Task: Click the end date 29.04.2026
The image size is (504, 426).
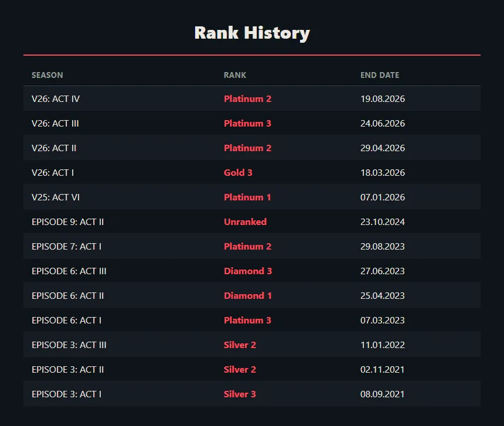Action: pos(383,148)
